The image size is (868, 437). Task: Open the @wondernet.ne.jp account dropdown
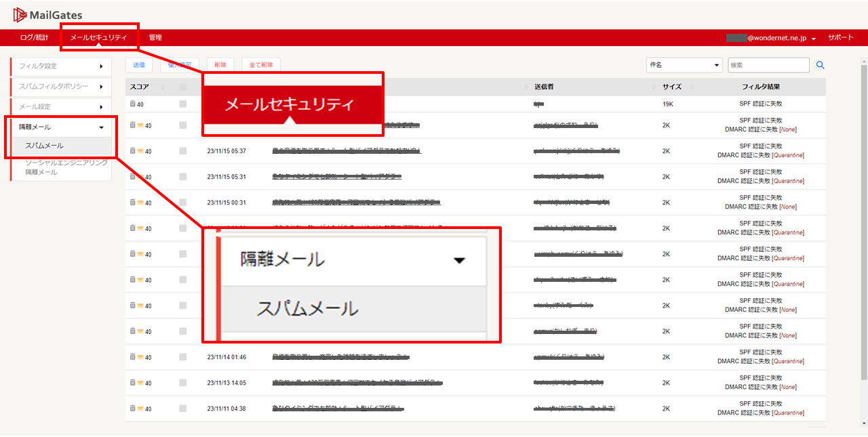770,39
